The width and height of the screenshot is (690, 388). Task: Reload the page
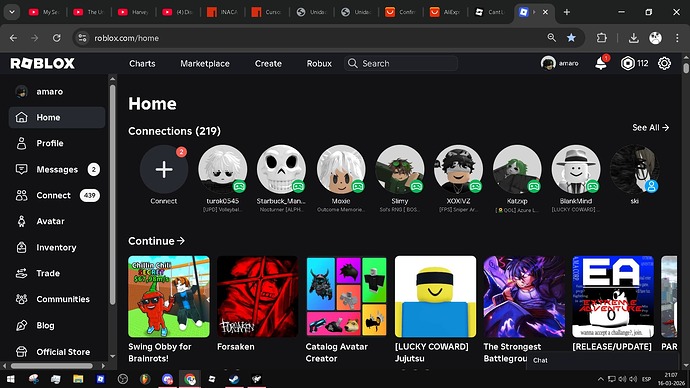click(57, 38)
